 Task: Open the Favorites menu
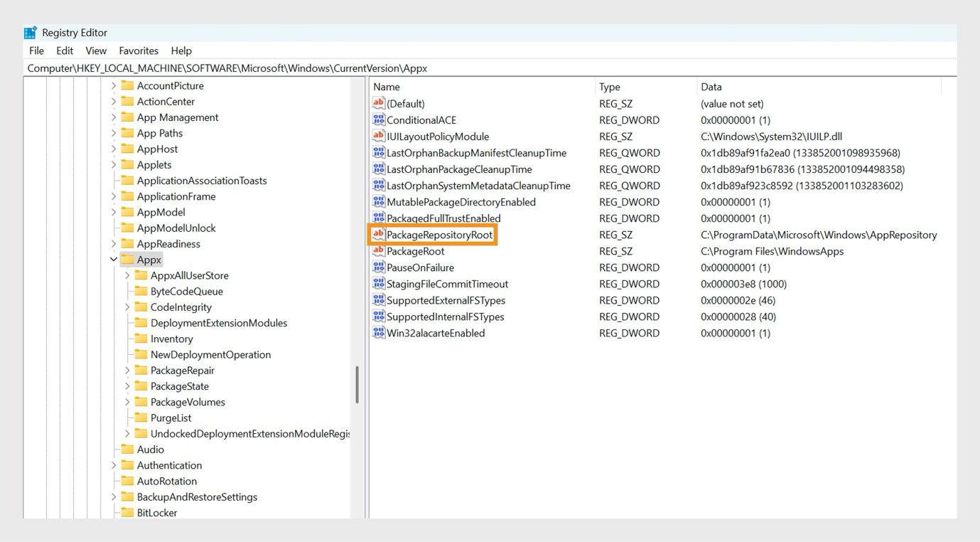pos(138,50)
